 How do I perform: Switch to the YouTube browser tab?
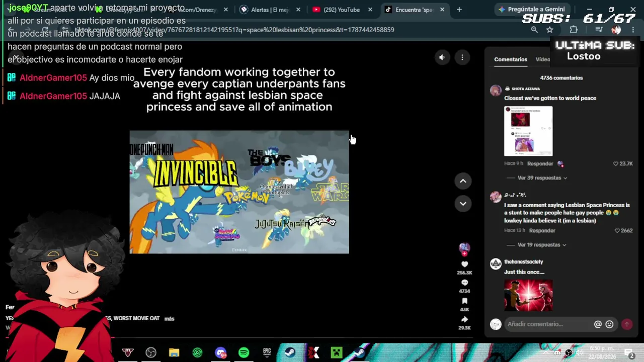(x=342, y=10)
